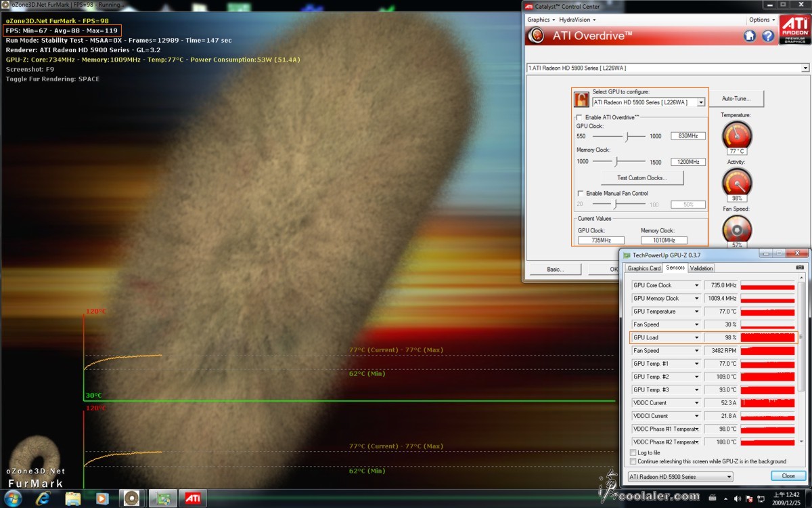
Task: Switch to Graphics Card tab in GPU-Z
Action: [x=644, y=268]
